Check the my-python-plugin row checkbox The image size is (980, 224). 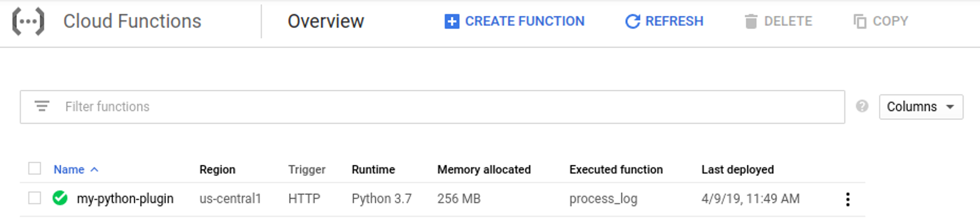point(35,198)
